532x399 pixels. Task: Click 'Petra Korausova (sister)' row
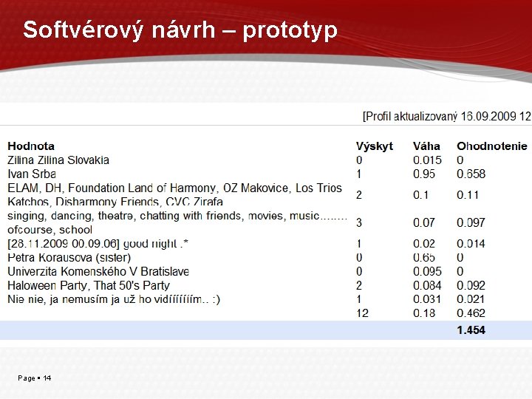coord(69,258)
